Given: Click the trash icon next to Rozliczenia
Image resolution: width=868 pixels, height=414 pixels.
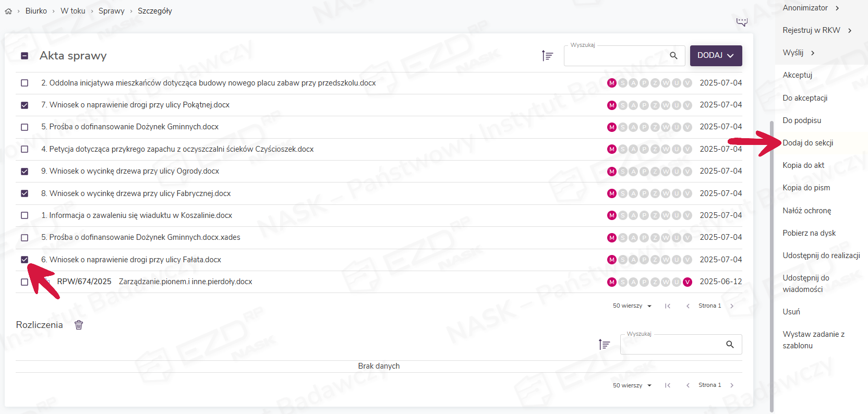Looking at the screenshot, I should [79, 325].
